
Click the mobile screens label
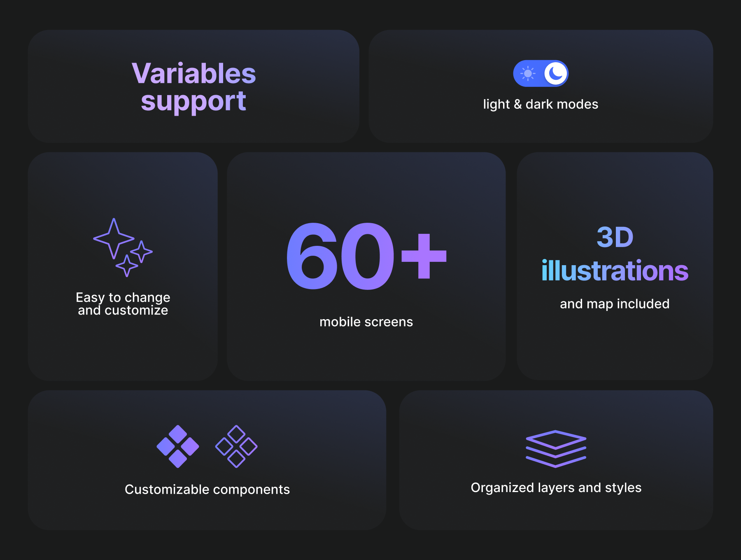pos(366,322)
